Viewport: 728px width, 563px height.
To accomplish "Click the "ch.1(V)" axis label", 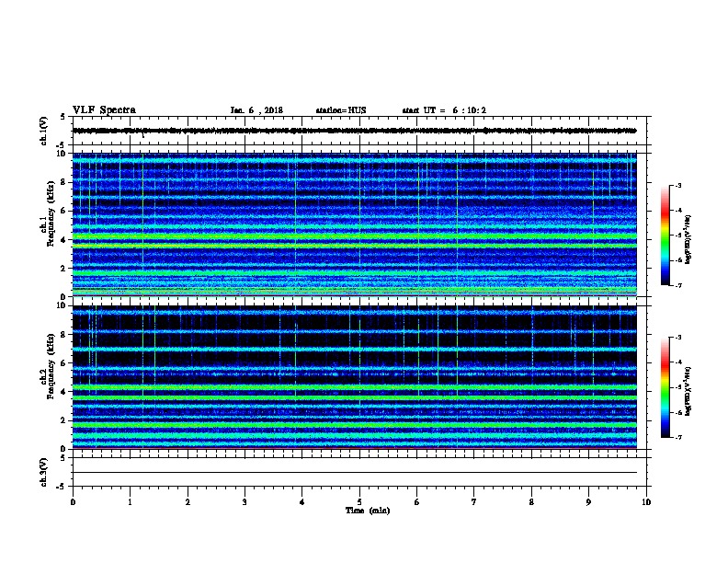I will [x=43, y=131].
